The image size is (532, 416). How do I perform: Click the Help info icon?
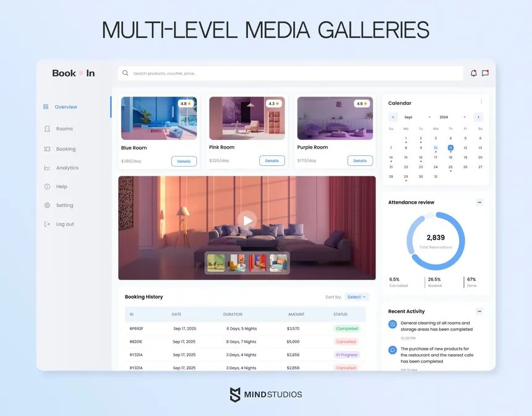click(x=47, y=186)
